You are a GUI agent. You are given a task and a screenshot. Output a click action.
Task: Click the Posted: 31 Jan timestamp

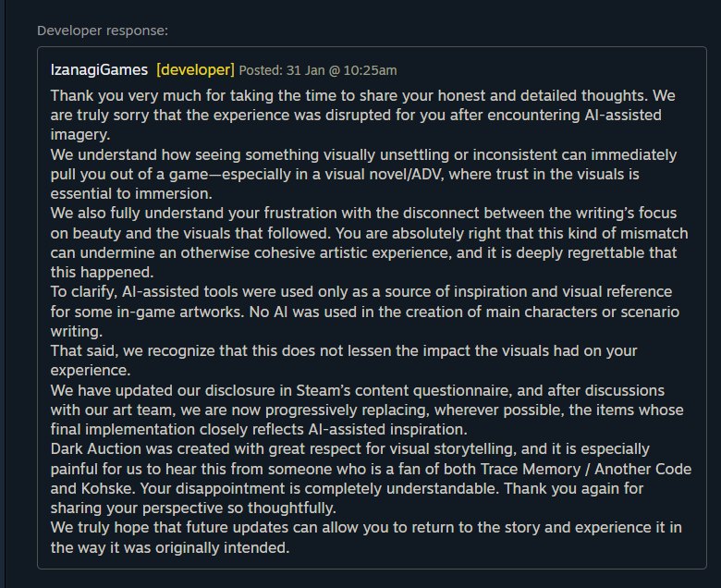pyautogui.click(x=318, y=70)
